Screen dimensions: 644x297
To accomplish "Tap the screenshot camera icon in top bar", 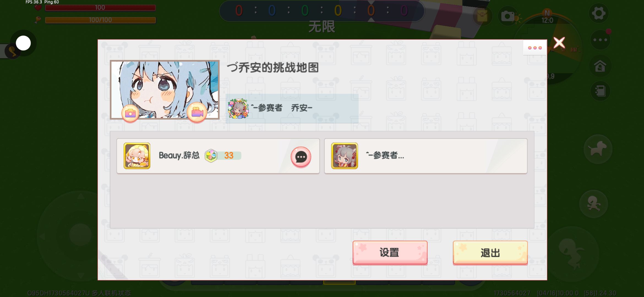I will (x=508, y=16).
